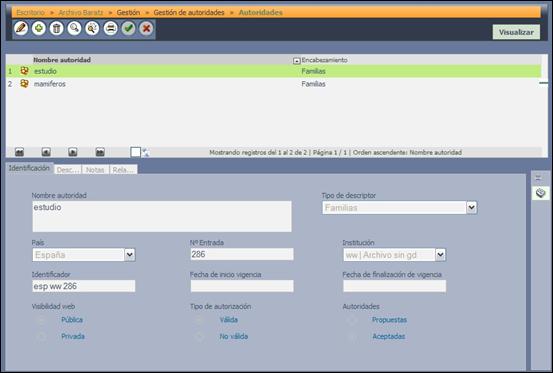Go to first page of records
The height and width of the screenshot is (373, 553).
19,152
